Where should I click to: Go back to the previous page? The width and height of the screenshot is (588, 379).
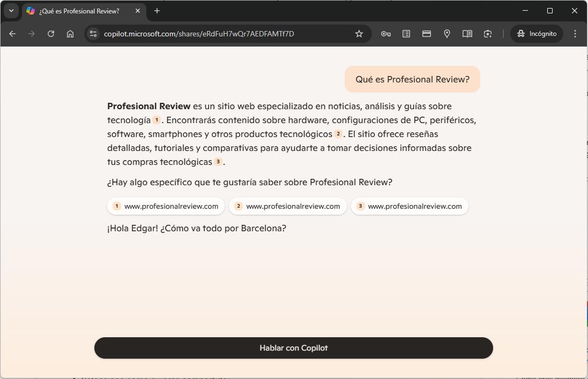(12, 34)
